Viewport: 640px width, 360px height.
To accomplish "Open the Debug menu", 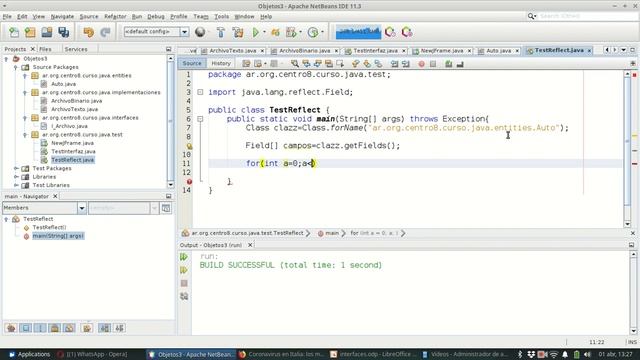I will click(156, 16).
